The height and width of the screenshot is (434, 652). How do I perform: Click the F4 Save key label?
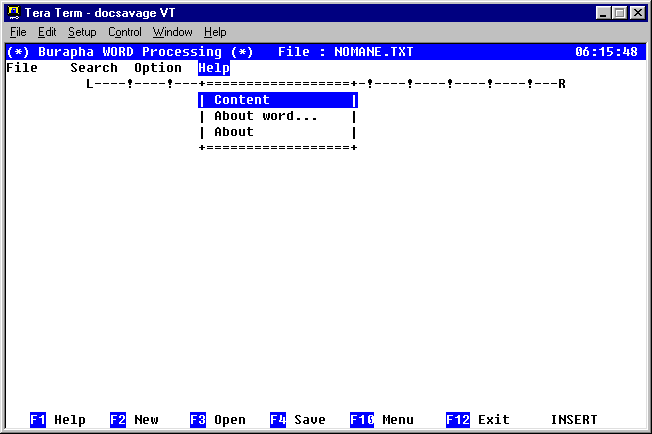(x=298, y=420)
